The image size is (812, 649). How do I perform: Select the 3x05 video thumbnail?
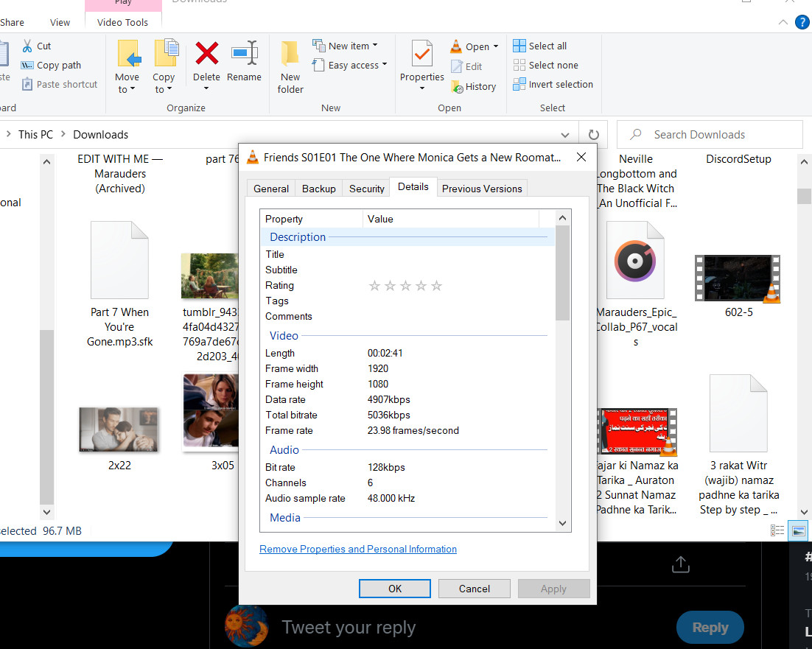click(210, 412)
